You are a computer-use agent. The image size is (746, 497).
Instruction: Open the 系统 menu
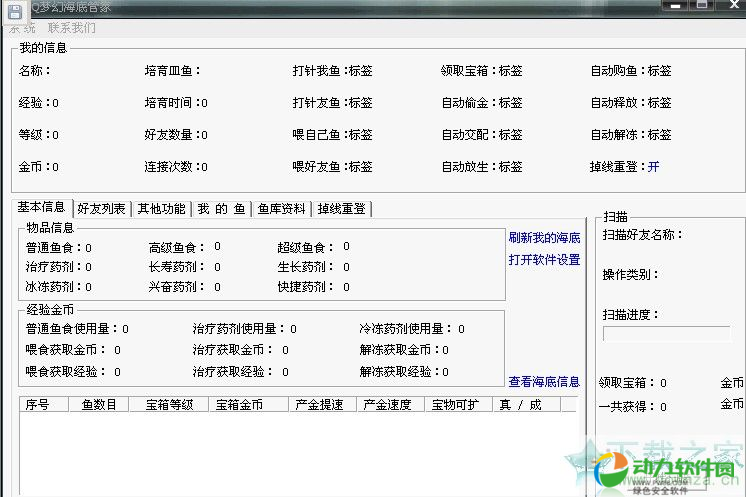coord(22,28)
